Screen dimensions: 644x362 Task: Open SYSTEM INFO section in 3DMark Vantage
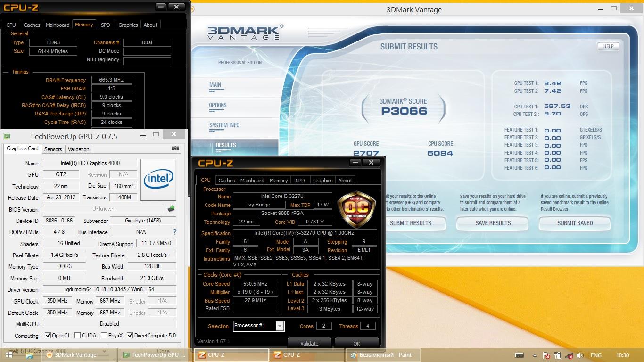[x=224, y=125]
